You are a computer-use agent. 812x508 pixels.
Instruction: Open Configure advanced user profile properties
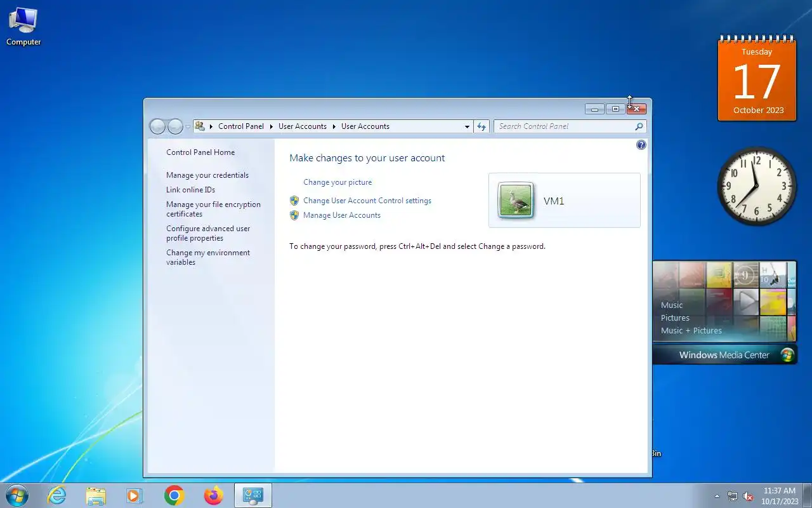208,233
